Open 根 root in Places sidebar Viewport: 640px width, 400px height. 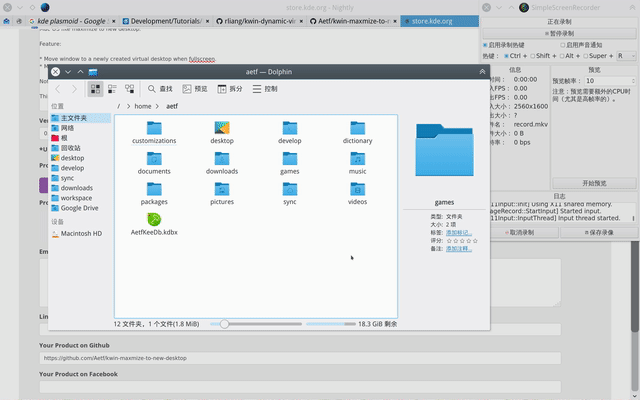click(80, 138)
